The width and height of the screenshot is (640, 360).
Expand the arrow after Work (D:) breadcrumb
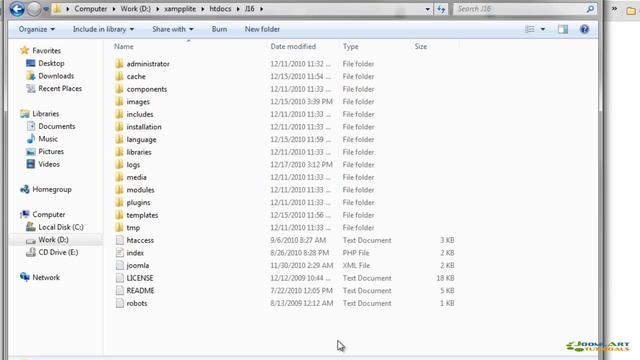tap(158, 9)
